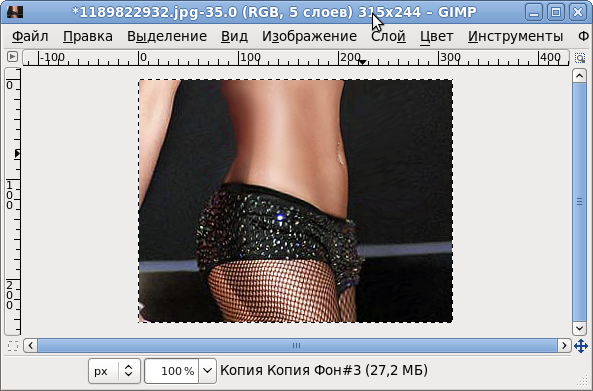Click the GIMP window icon in the title bar

point(15,12)
